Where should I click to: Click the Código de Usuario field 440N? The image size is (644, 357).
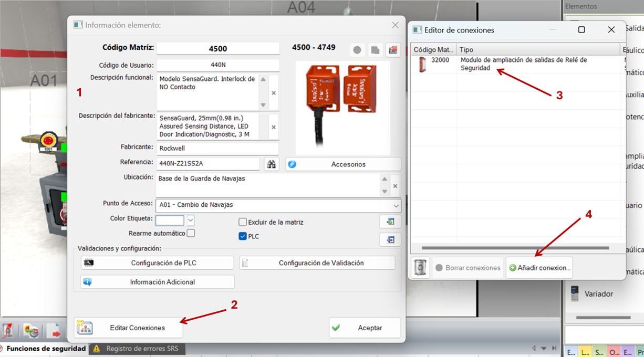tap(218, 66)
